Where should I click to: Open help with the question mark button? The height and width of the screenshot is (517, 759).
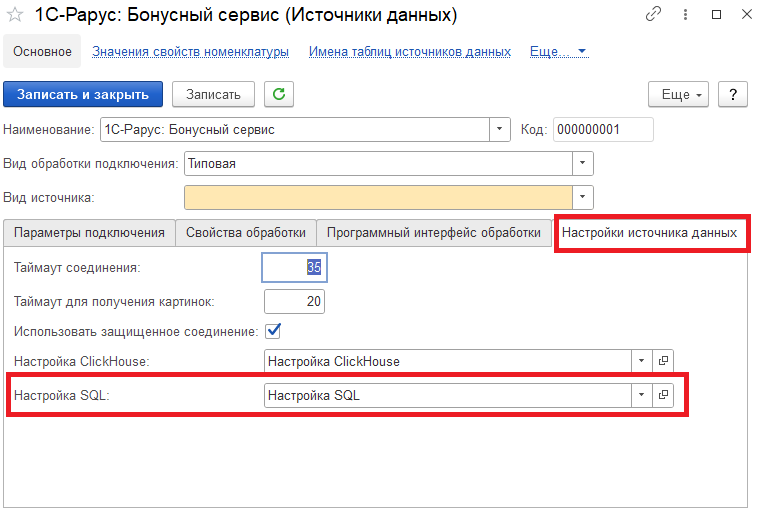[733, 94]
